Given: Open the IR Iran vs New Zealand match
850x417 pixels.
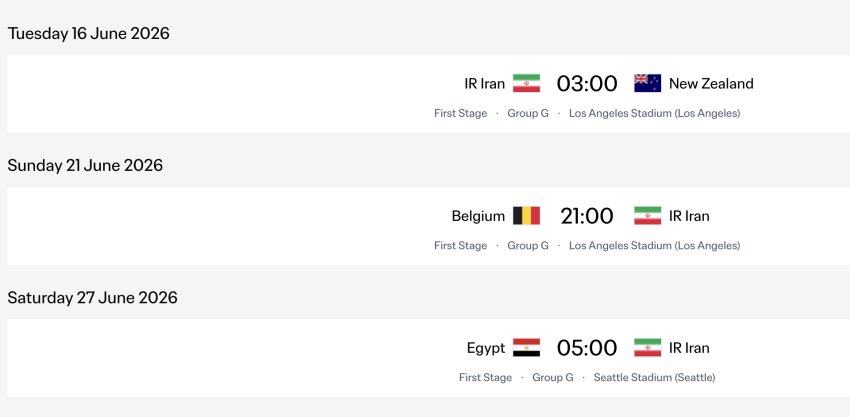Looking at the screenshot, I should [428, 93].
